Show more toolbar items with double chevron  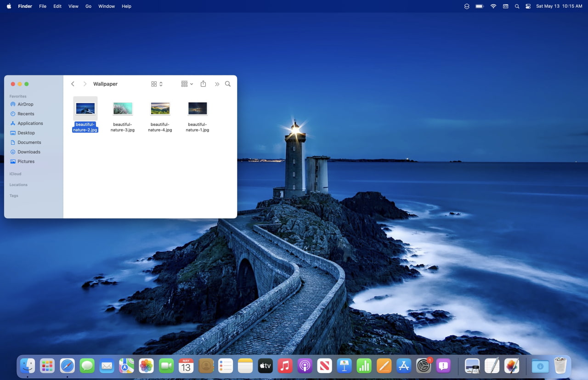pos(217,84)
